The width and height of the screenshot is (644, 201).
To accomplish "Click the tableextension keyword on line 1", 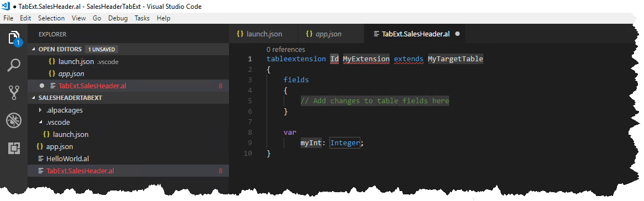I will point(296,59).
